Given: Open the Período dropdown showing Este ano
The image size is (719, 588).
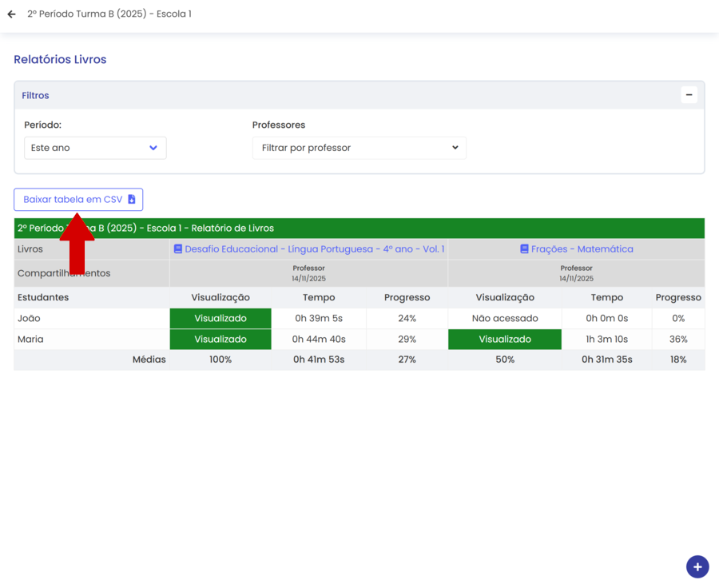Looking at the screenshot, I should pyautogui.click(x=95, y=148).
